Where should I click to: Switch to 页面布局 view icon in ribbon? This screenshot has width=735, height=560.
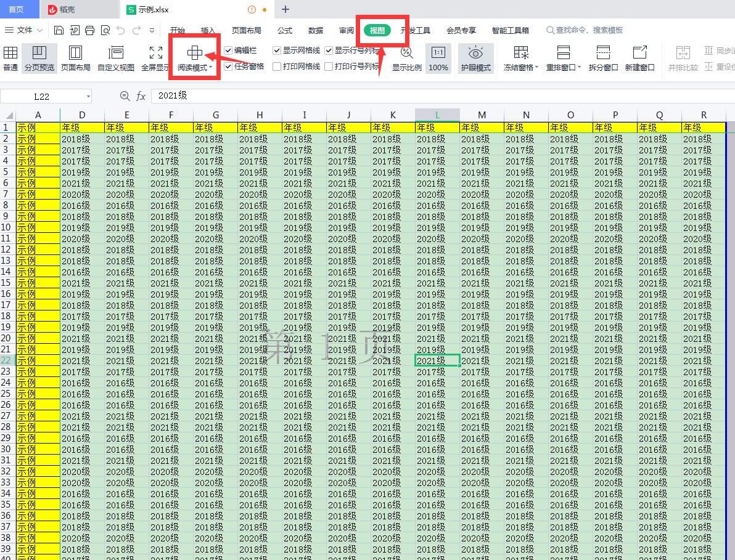pos(75,59)
